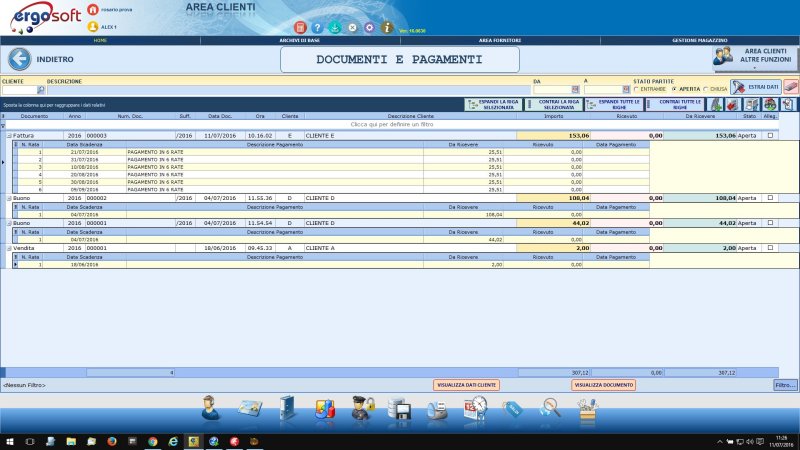Click the client search magnifier beside CLIENTE field
800x450 pixels.
click(x=41, y=90)
